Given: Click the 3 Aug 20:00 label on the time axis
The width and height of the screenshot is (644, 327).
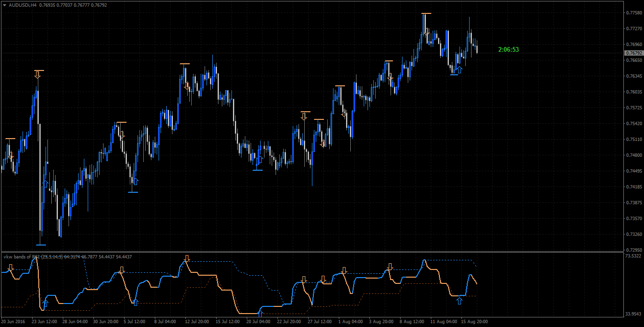Looking at the screenshot, I should [381, 321].
